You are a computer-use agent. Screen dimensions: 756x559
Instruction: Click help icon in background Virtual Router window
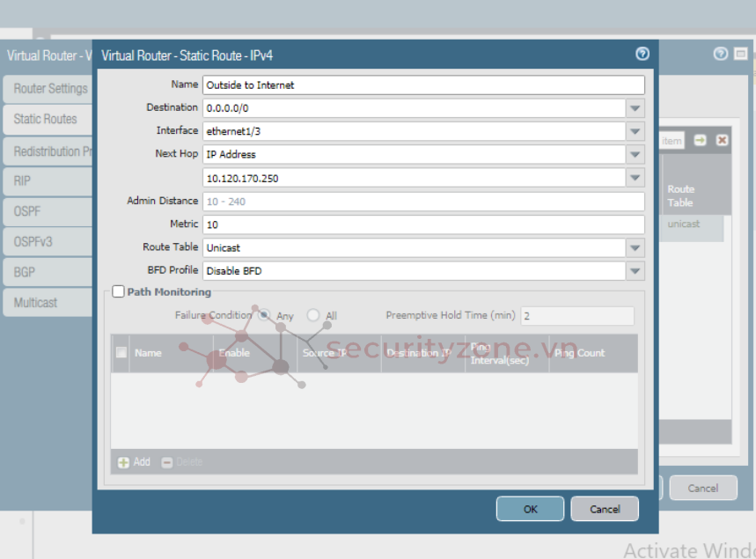point(720,55)
